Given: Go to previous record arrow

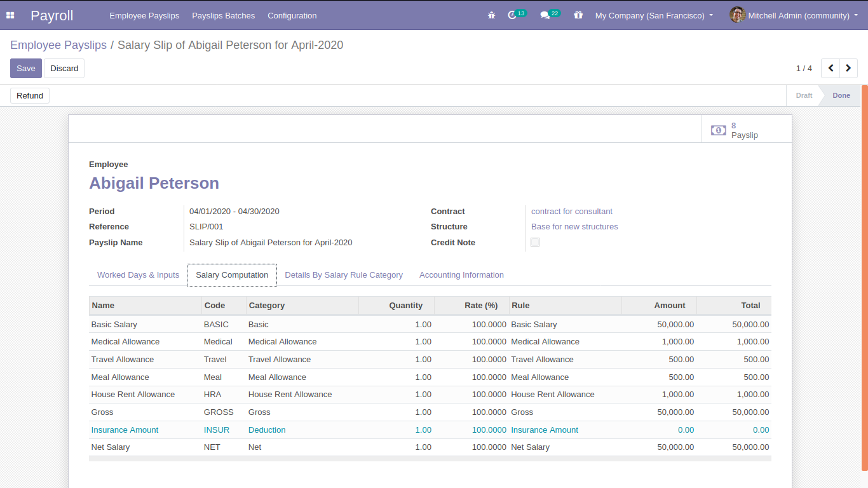Looking at the screenshot, I should coord(830,68).
